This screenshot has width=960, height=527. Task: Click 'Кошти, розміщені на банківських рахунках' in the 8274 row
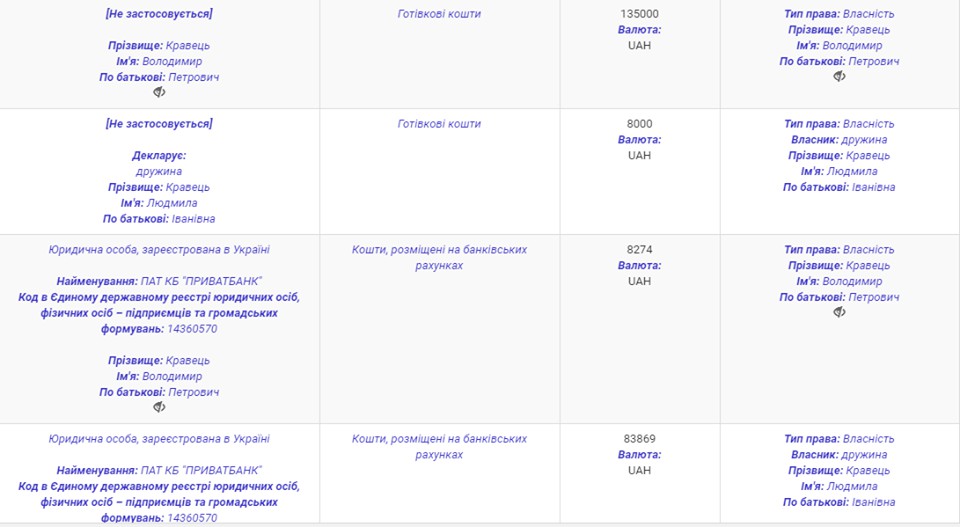[439, 258]
